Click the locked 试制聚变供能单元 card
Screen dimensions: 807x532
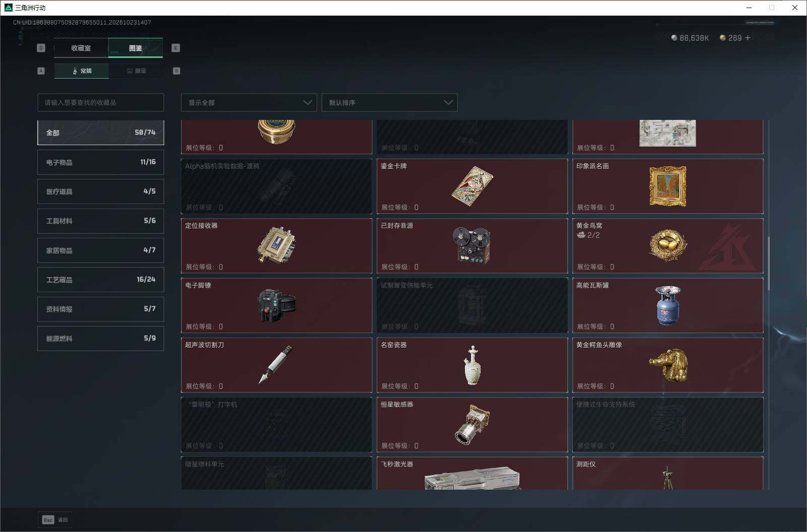[472, 305]
